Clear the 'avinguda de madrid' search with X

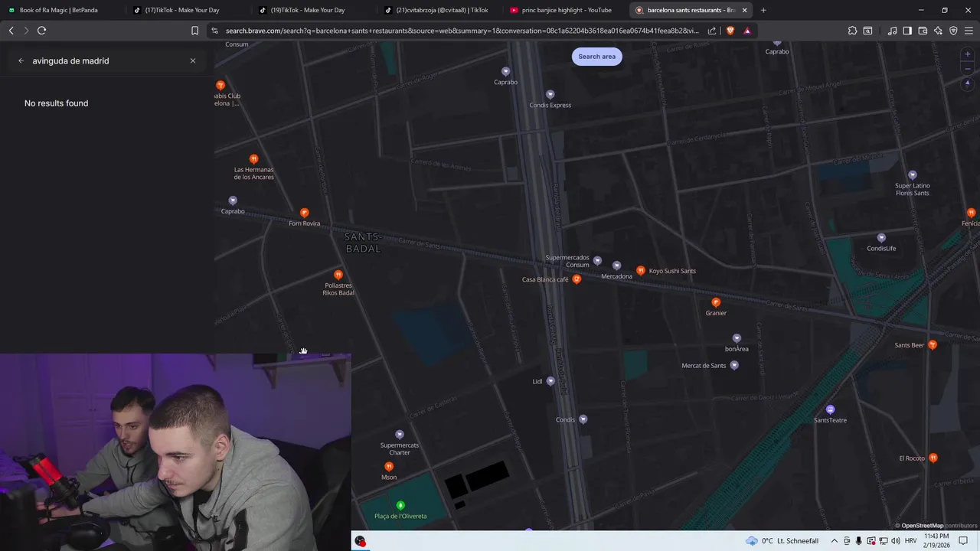tap(193, 60)
